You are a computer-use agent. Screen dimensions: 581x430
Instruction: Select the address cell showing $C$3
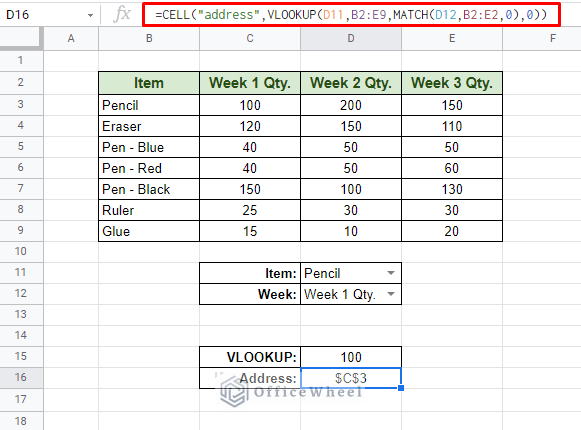coord(351,378)
